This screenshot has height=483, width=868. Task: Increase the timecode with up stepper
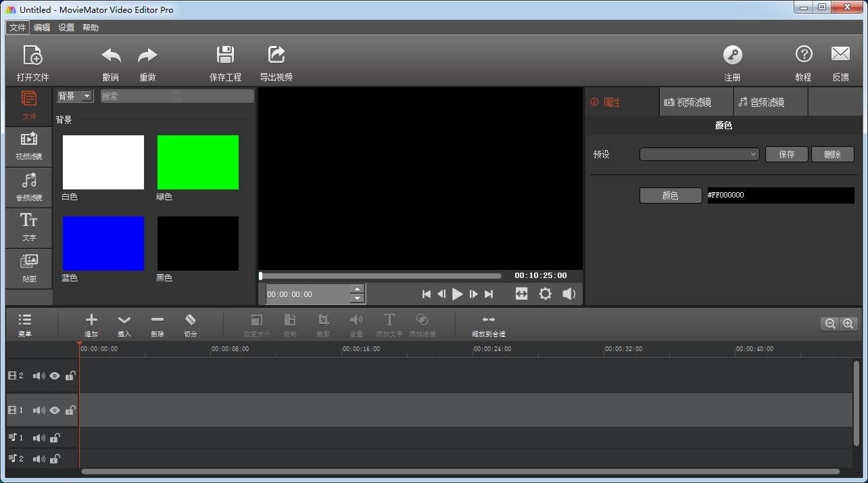(358, 290)
